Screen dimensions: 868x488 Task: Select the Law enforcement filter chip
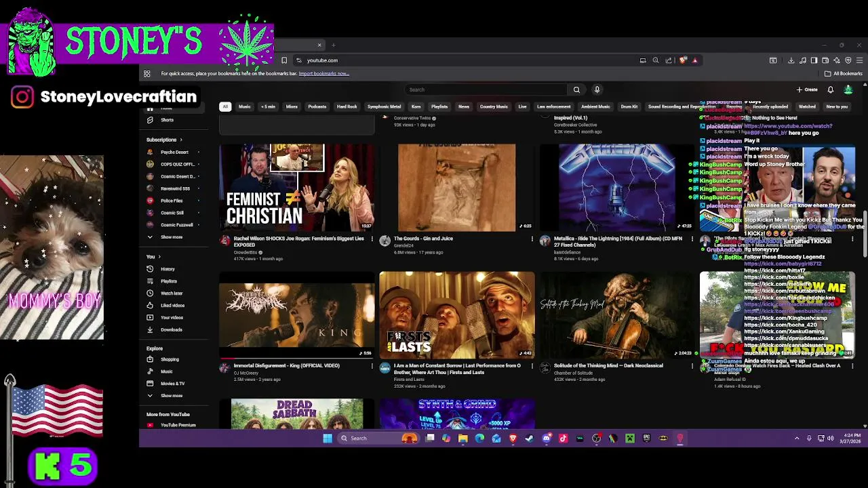(x=553, y=106)
